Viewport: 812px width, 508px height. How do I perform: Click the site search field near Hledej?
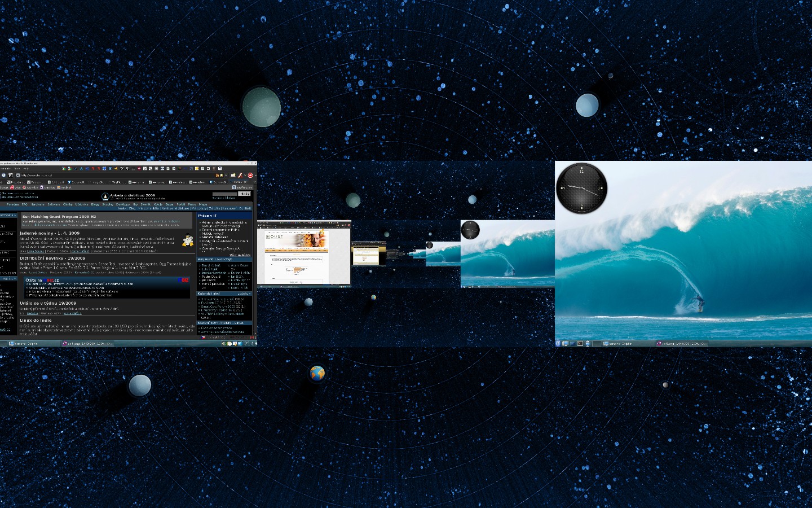click(225, 194)
